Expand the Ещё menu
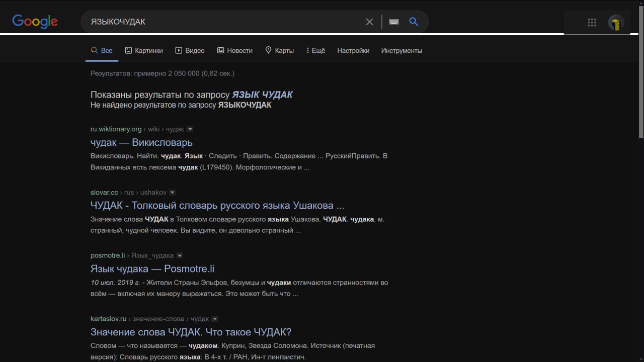Viewport: 644px width, 362px height. (x=316, y=51)
